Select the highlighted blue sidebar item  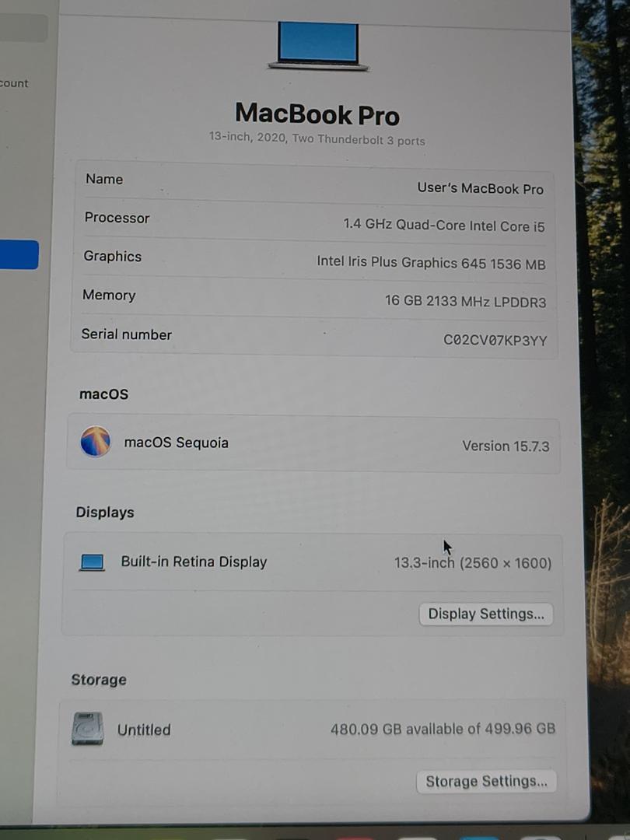point(19,255)
